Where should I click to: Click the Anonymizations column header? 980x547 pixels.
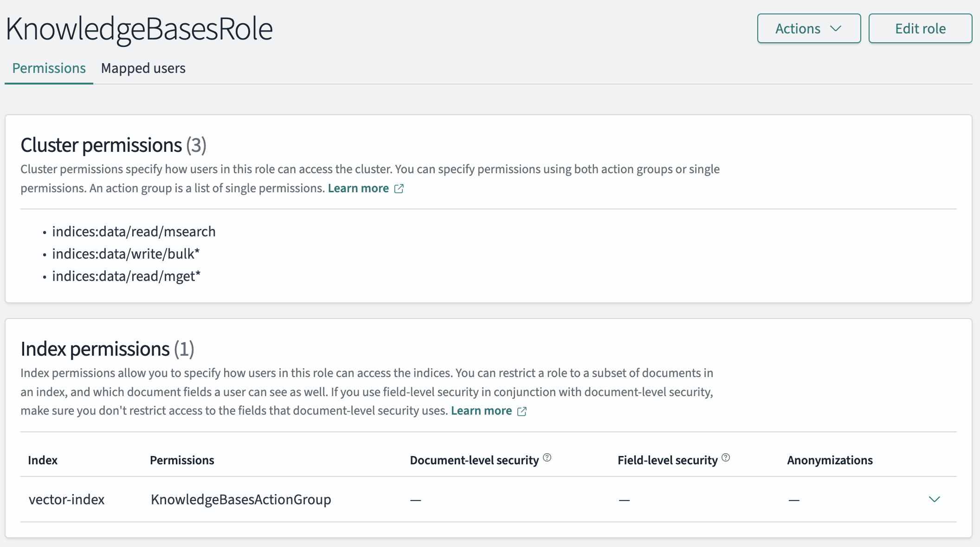(830, 460)
